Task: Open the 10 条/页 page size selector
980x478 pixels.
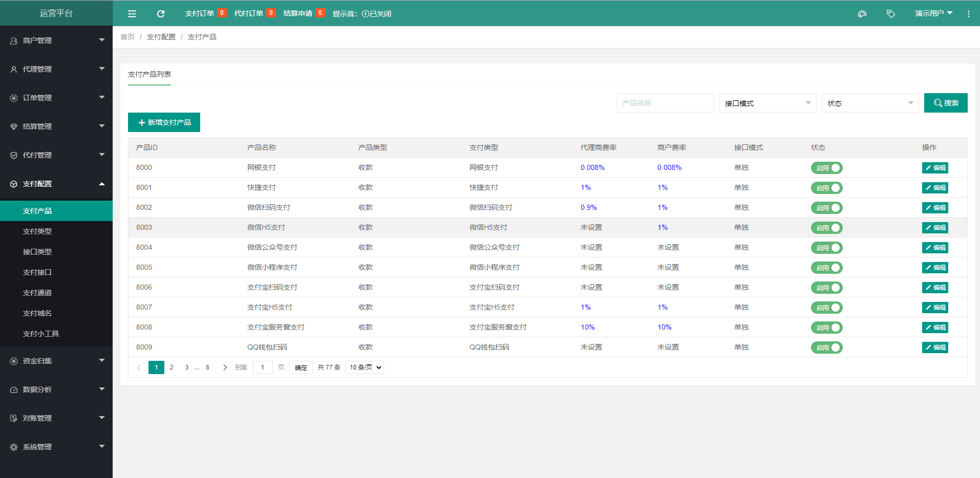Action: [x=365, y=367]
